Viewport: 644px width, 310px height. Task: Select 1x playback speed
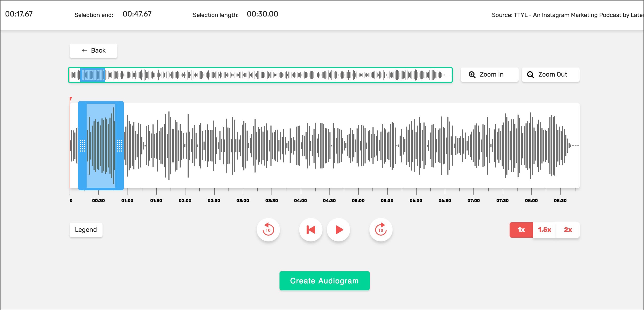[521, 230]
